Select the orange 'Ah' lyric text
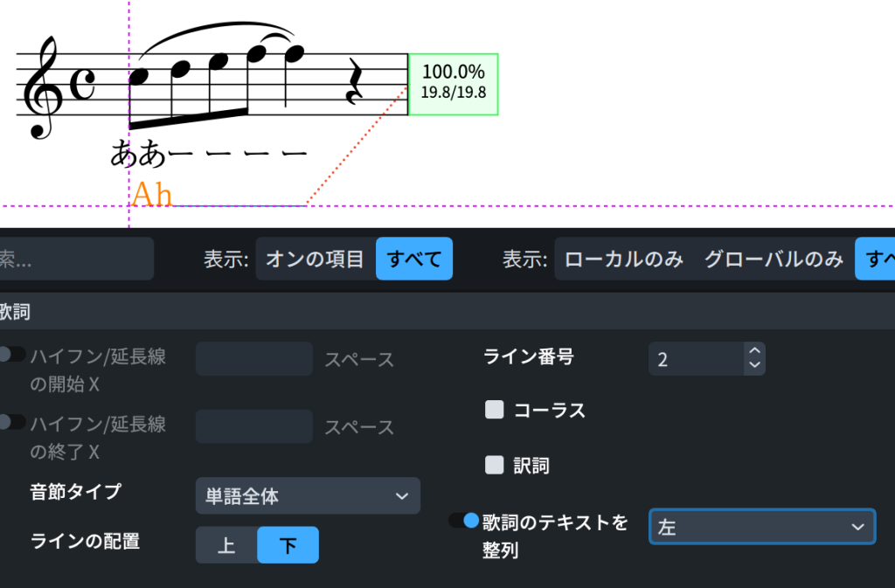 coord(152,194)
